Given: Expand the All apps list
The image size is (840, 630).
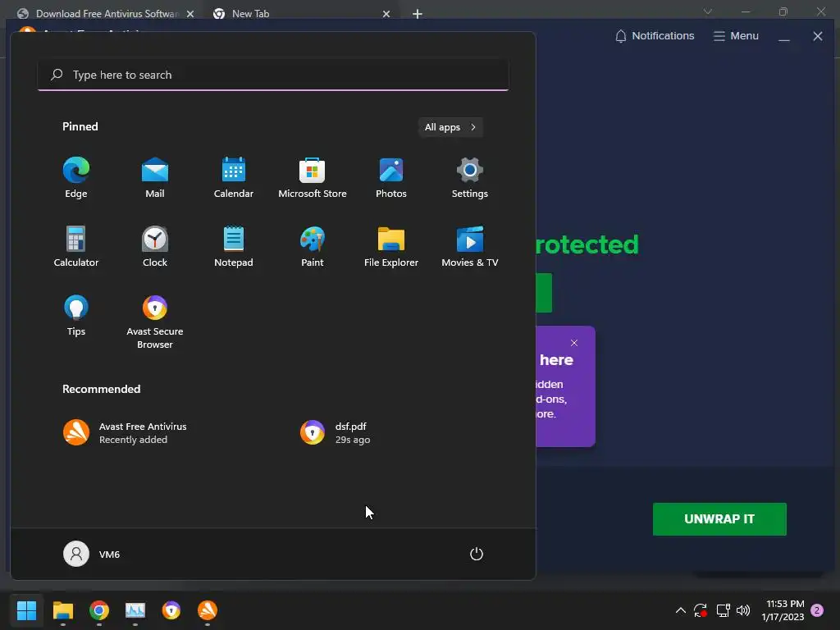Looking at the screenshot, I should (450, 127).
